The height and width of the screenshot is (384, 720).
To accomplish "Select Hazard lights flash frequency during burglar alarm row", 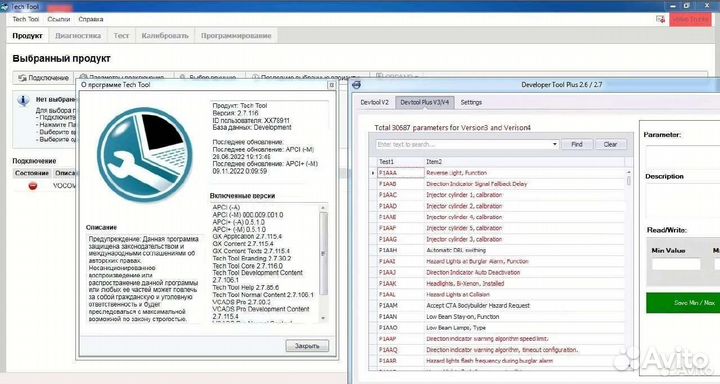I will pos(497,361).
